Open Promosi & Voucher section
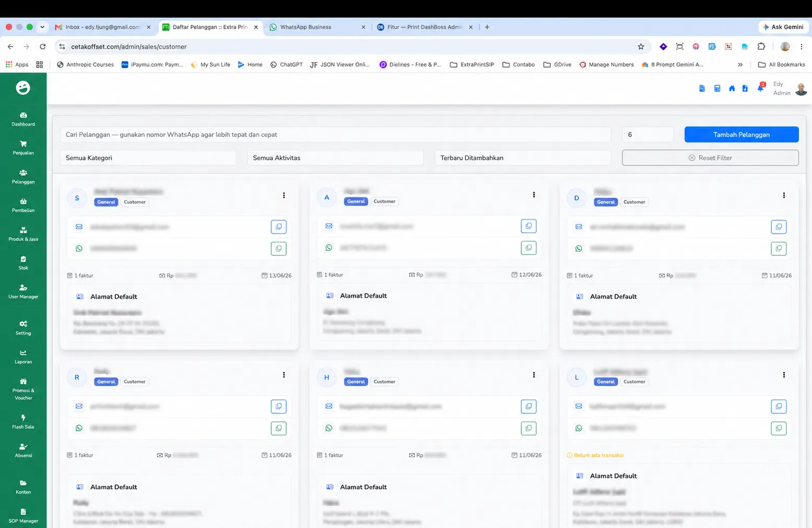This screenshot has height=528, width=812. point(23,389)
